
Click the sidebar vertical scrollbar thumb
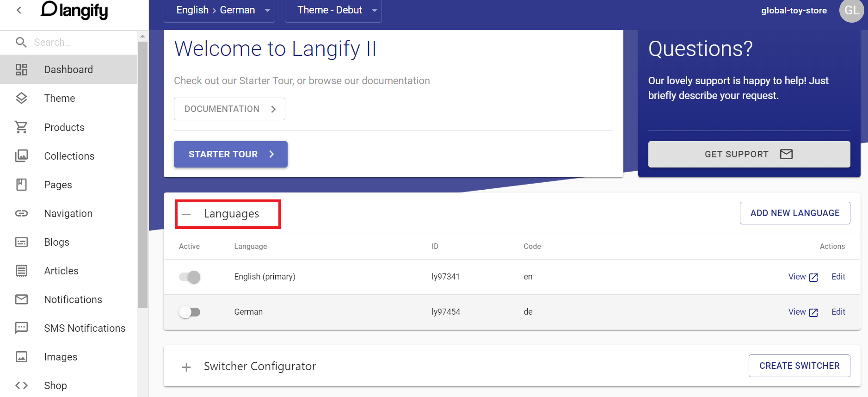tap(142, 175)
